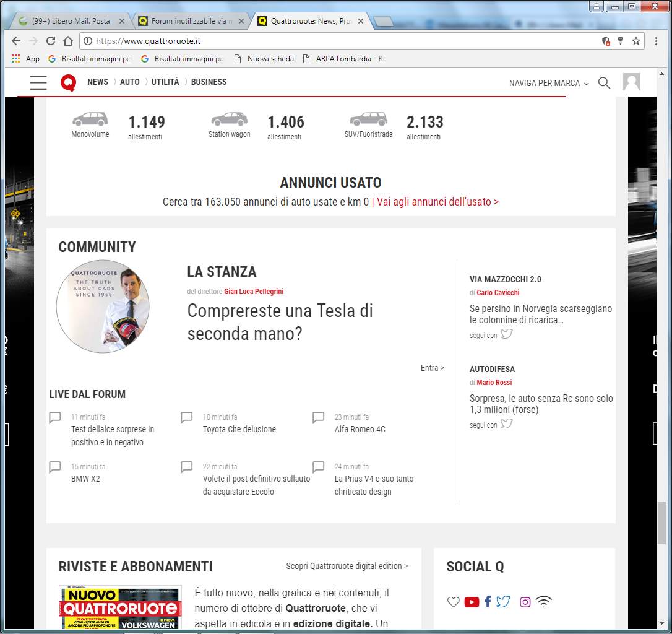This screenshot has width=672, height=634.
Task: Open Nuova scheda bookmark
Action: tap(264, 59)
